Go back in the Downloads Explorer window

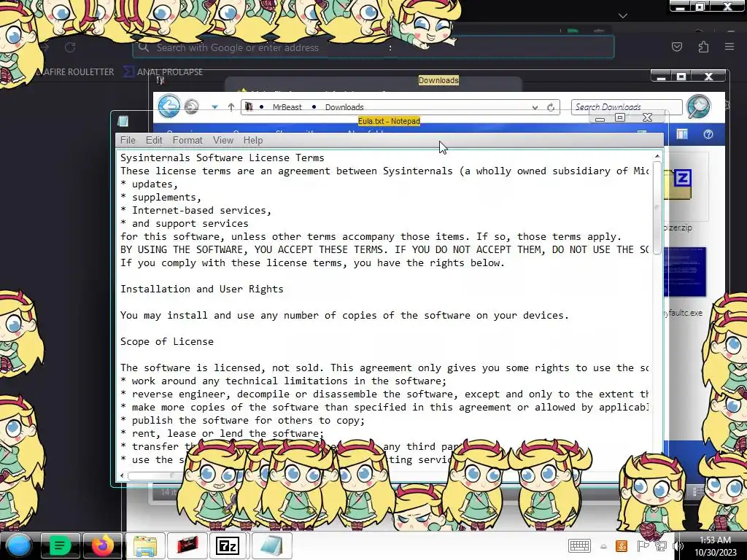pyautogui.click(x=169, y=106)
